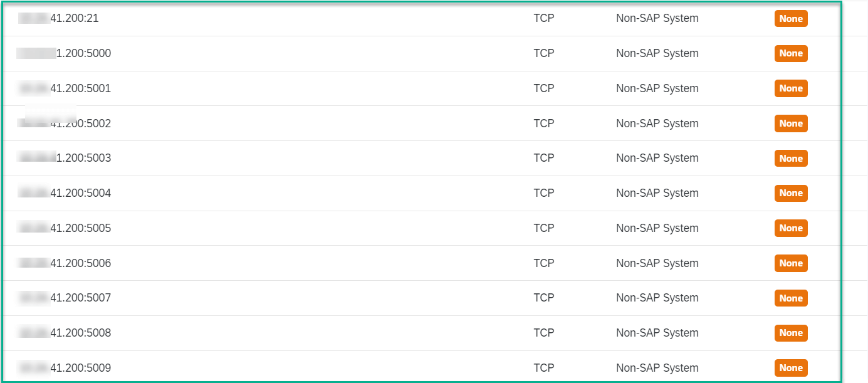Screen dimensions: 868x383
Task: Click the row for port 5005
Action: [x=376, y=228]
